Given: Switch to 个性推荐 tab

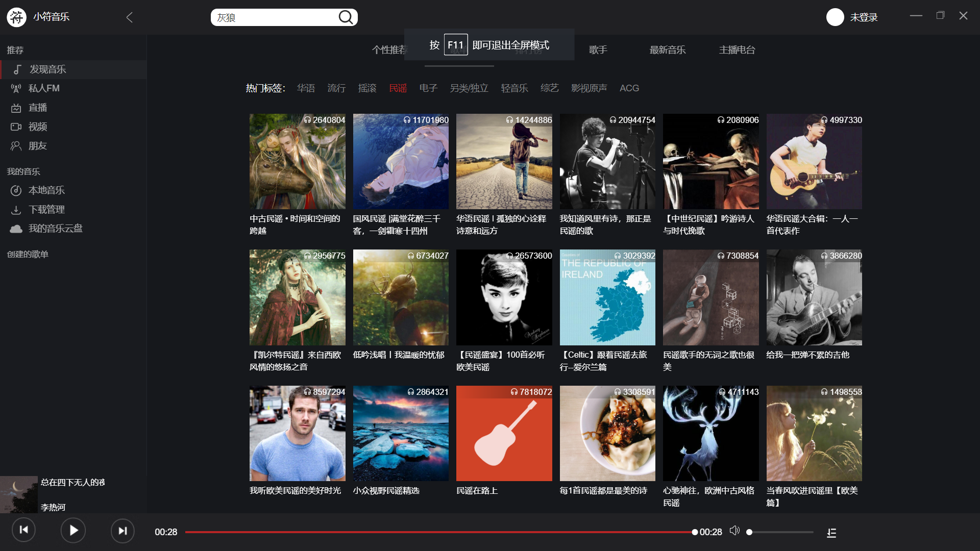Looking at the screenshot, I should pos(389,50).
